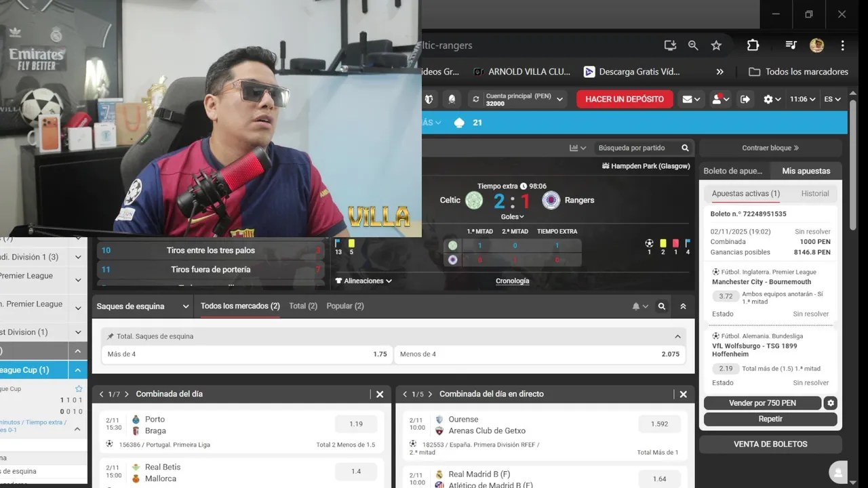The image size is (868, 488).
Task: Click the 1.4 odds for Real Betis Mallorca
Action: click(x=356, y=472)
